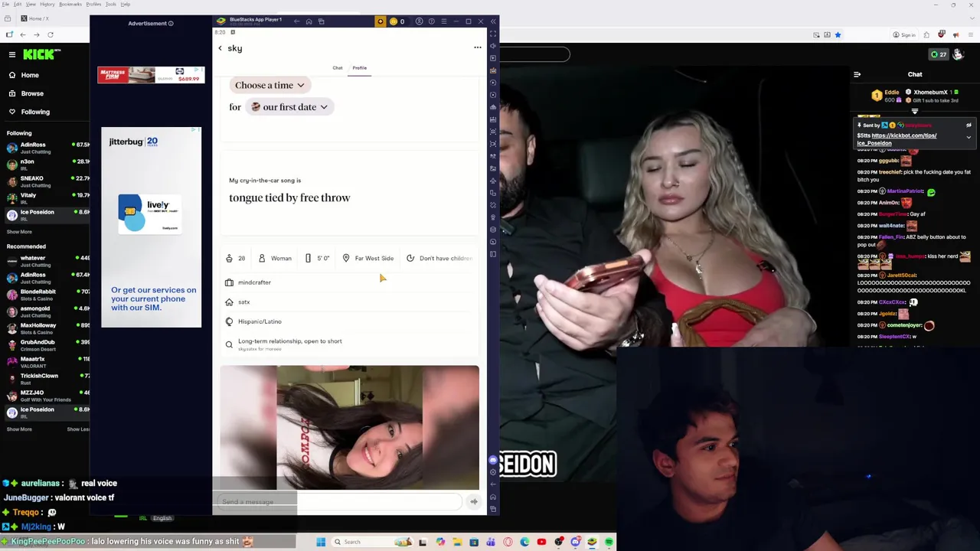Screen dimensions: 980x551
Task: Open Spotify from the taskbar
Action: [x=609, y=542]
